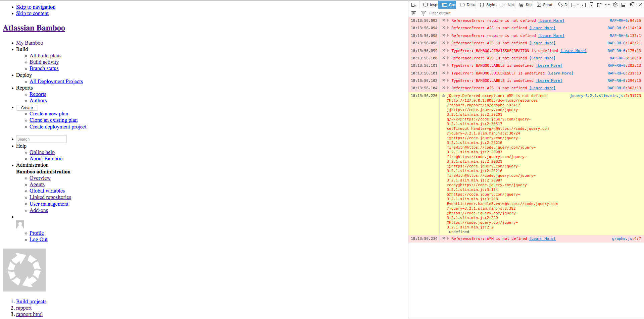Viewport: 644px width, 319px height.
Task: Click the Bamboo Search input box
Action: [x=41, y=139]
